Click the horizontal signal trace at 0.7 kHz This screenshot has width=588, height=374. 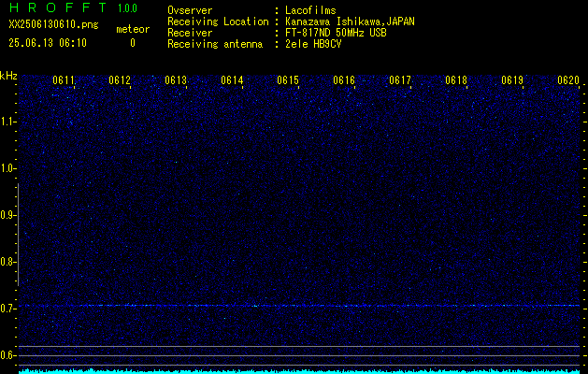point(299,306)
